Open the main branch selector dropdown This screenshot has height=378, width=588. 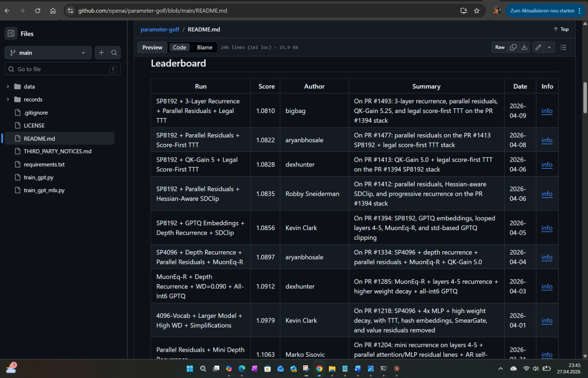48,53
